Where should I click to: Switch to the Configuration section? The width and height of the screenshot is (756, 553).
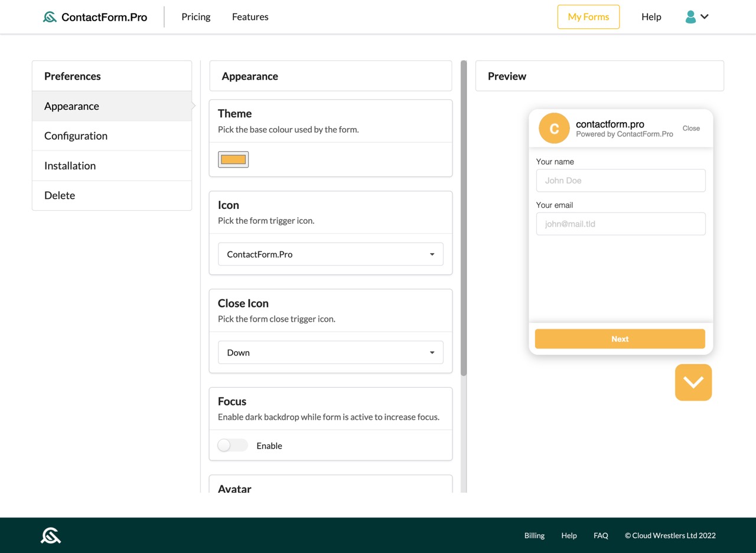click(x=76, y=136)
